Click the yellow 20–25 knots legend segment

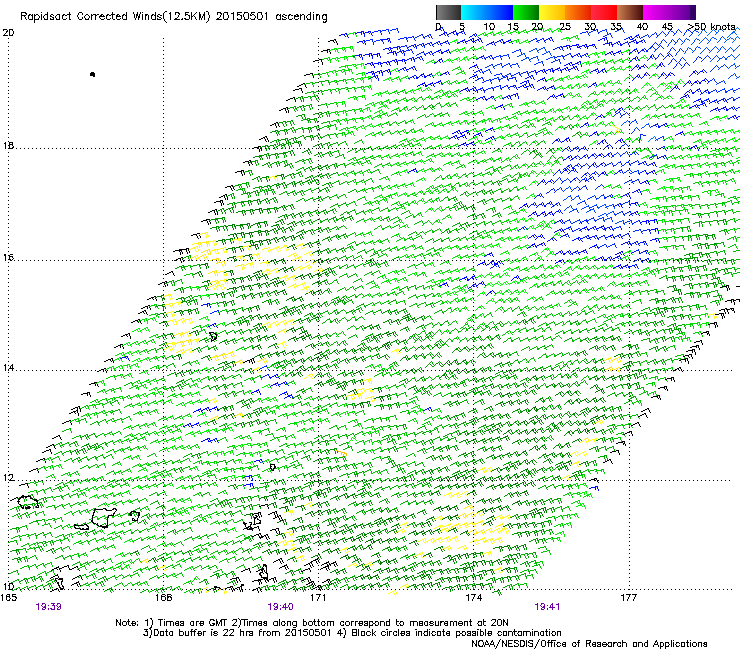(552, 12)
